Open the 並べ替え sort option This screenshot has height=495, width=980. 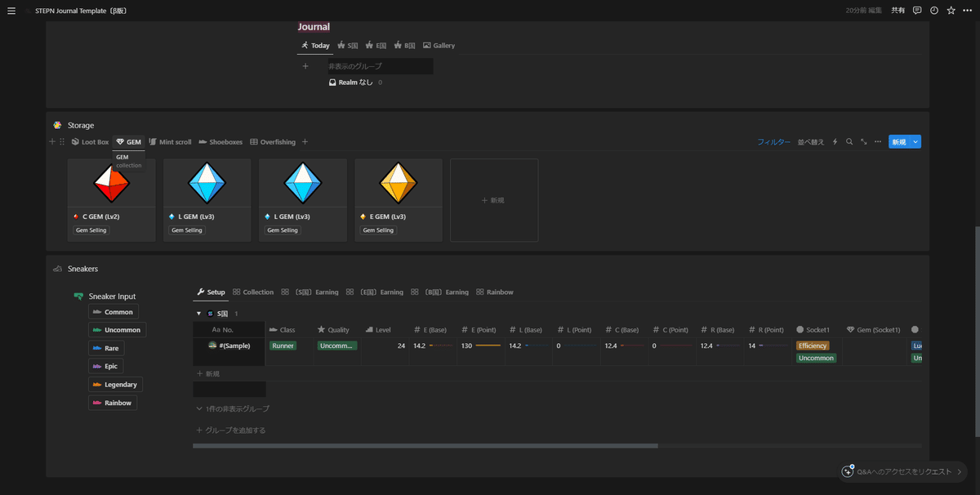[811, 142]
